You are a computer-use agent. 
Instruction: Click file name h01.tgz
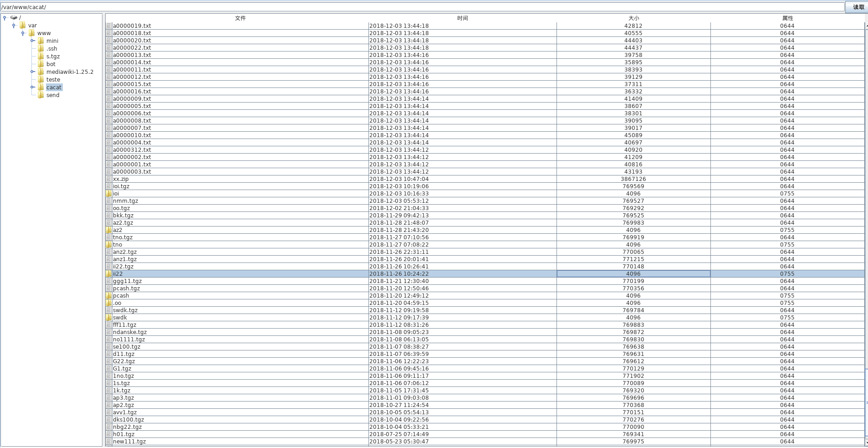coord(124,434)
